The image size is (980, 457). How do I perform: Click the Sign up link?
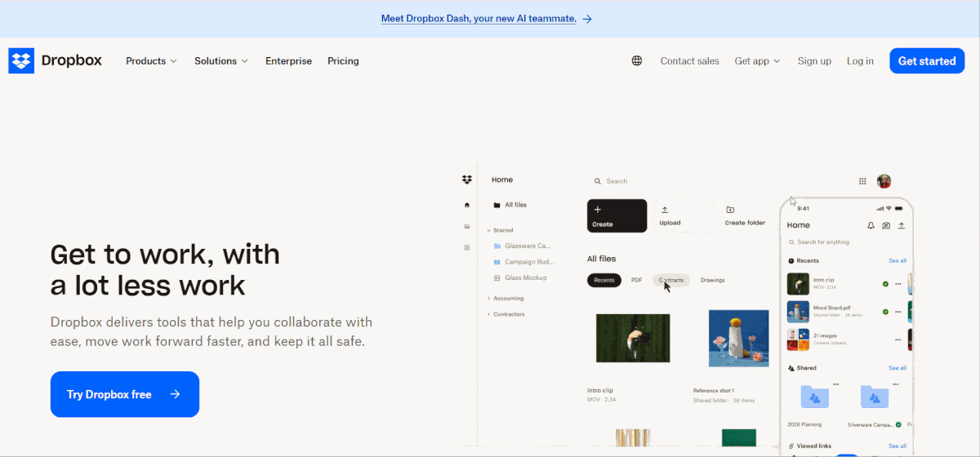[814, 61]
